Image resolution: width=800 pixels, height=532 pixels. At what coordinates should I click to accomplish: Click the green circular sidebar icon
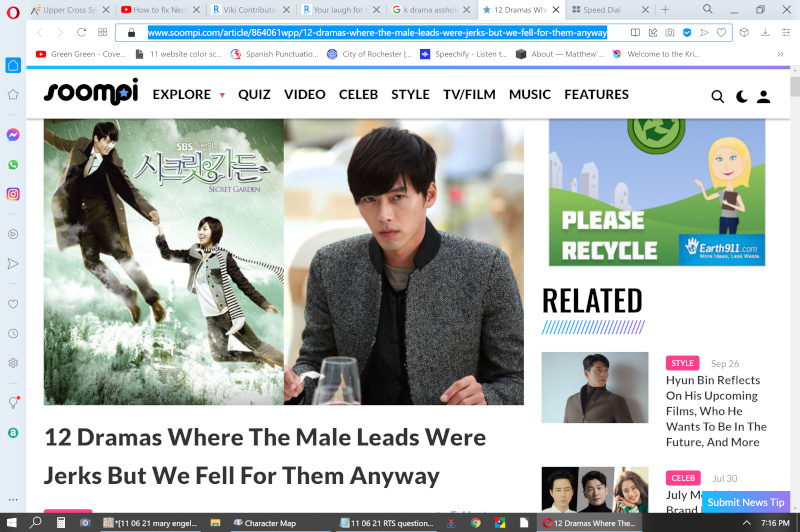13,433
